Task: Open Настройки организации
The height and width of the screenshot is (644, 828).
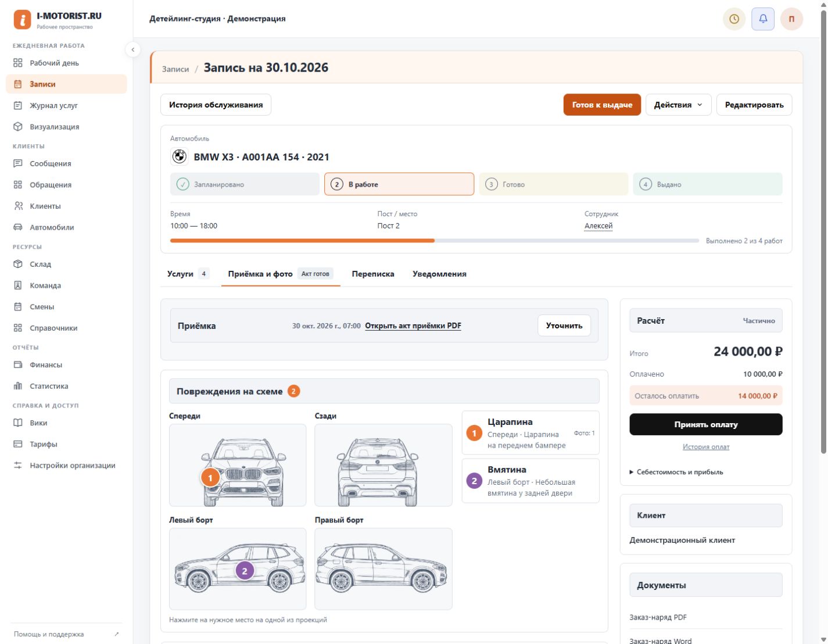Action: pyautogui.click(x=66, y=465)
